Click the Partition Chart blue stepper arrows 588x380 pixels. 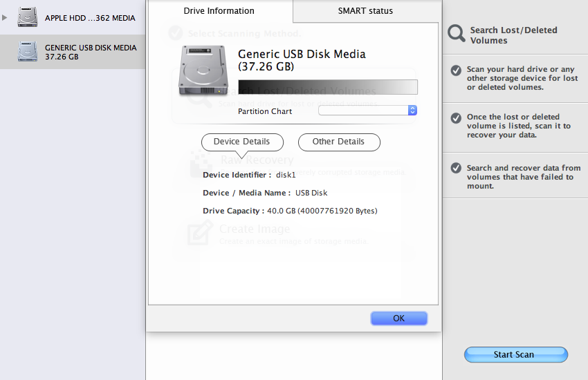pos(412,111)
